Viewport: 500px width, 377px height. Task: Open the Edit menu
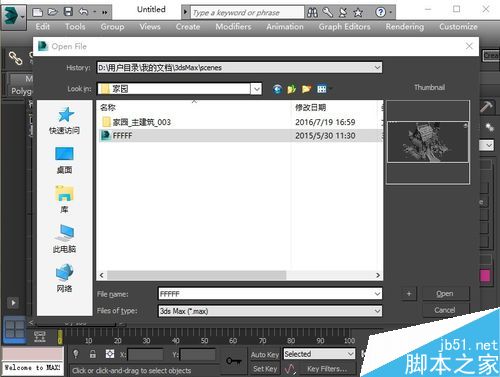[x=43, y=27]
